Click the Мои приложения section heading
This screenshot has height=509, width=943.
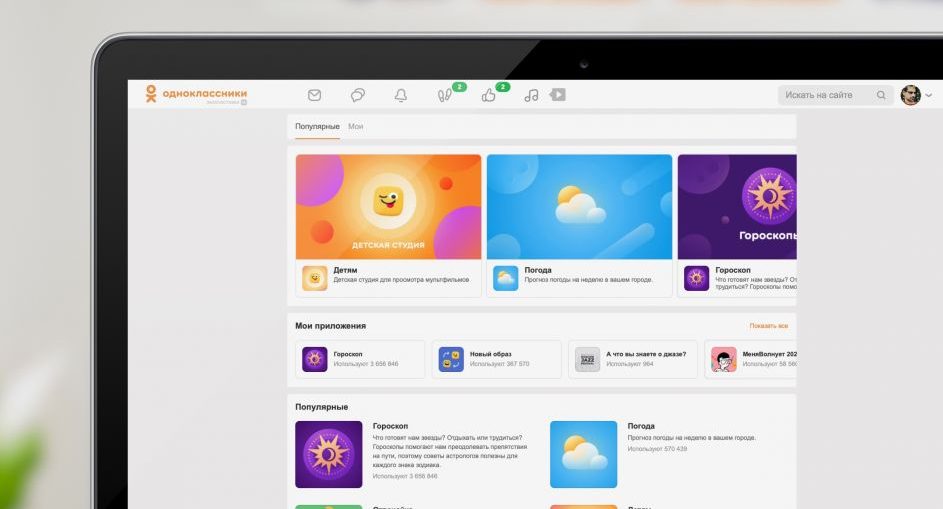(x=330, y=325)
